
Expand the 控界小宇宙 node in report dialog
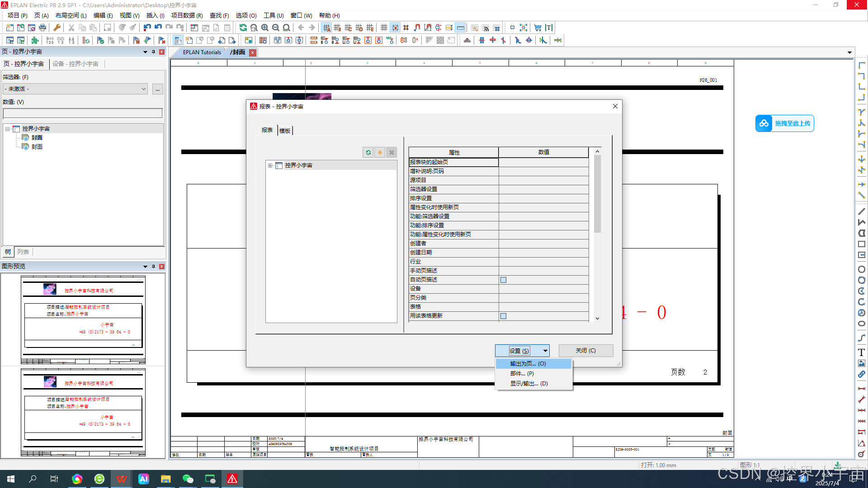[x=270, y=165]
